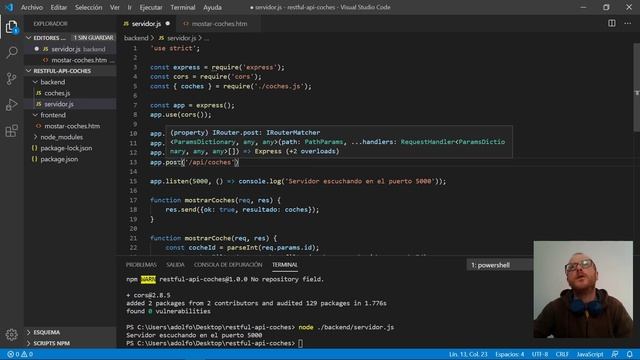The image size is (640, 360).
Task: Select the TERMINAL panel tab
Action: [x=285, y=265]
